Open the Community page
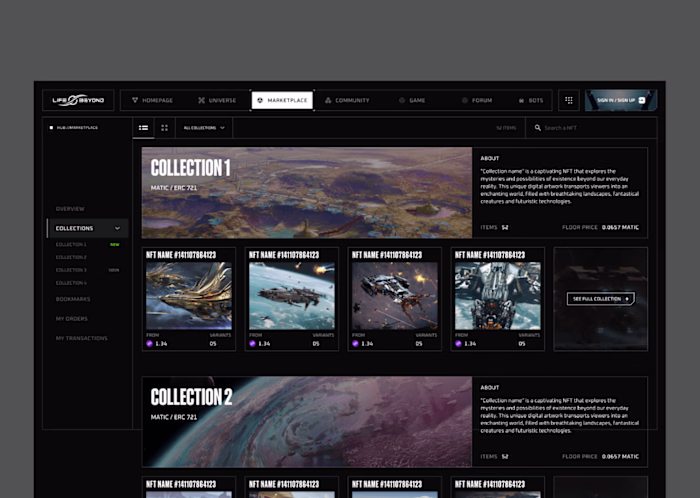The width and height of the screenshot is (700, 498). [347, 100]
